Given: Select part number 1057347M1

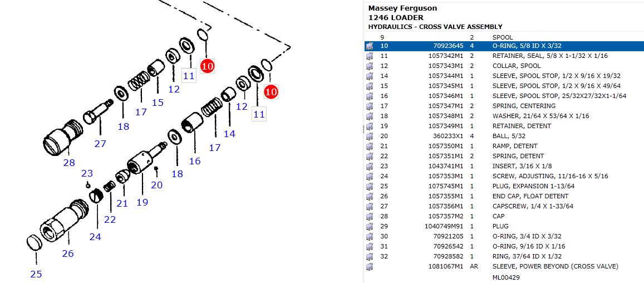Looking at the screenshot, I should coord(446,106).
